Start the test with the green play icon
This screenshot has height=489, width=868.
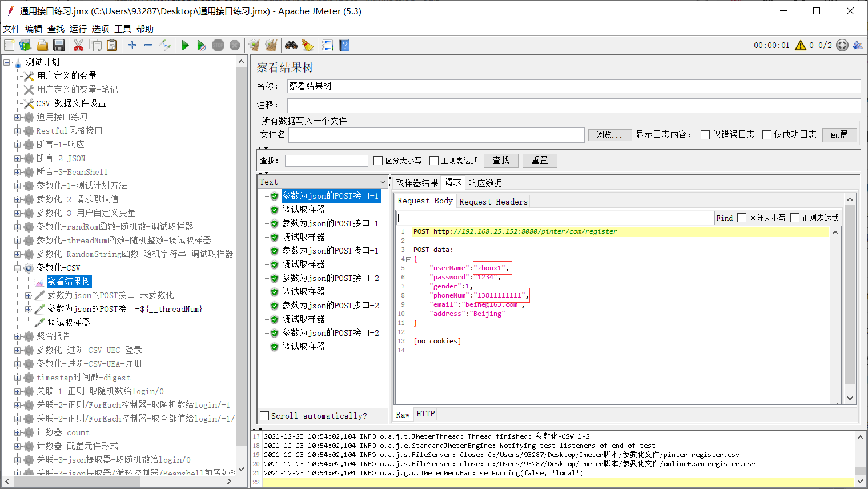pyautogui.click(x=185, y=45)
